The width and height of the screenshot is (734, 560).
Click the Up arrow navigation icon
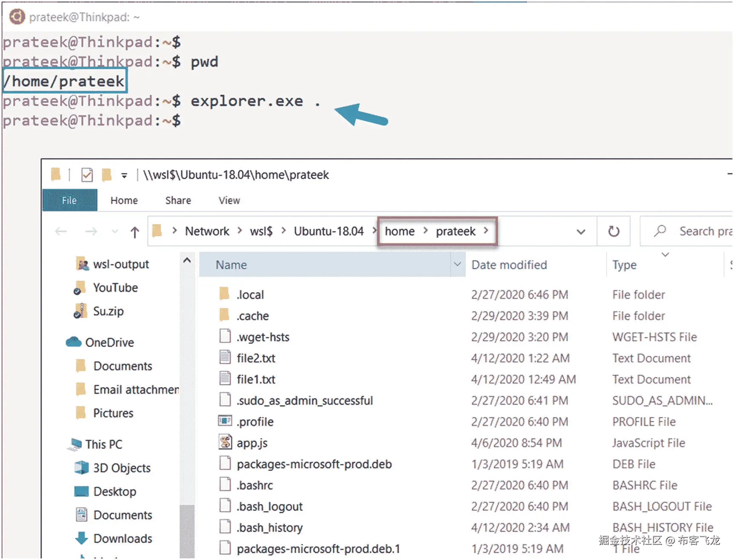pos(134,232)
